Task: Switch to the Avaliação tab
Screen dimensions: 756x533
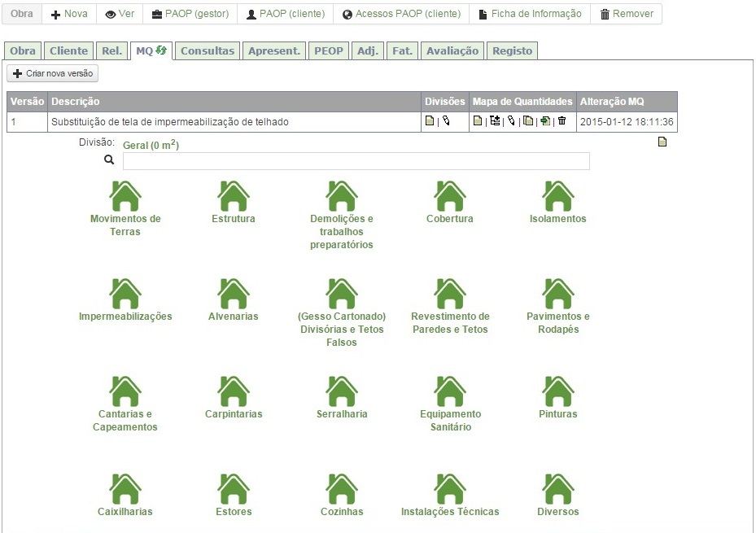Action: click(452, 50)
